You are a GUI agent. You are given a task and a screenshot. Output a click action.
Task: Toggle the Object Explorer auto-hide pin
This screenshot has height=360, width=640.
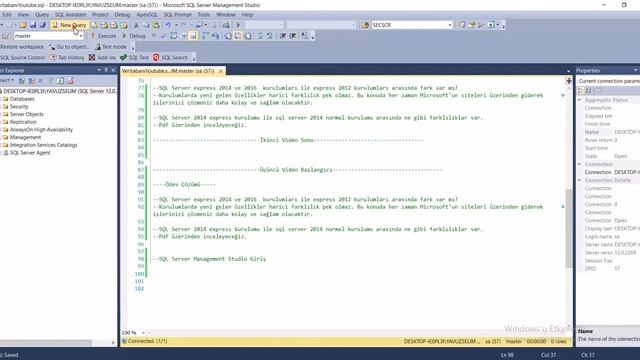pos(106,70)
